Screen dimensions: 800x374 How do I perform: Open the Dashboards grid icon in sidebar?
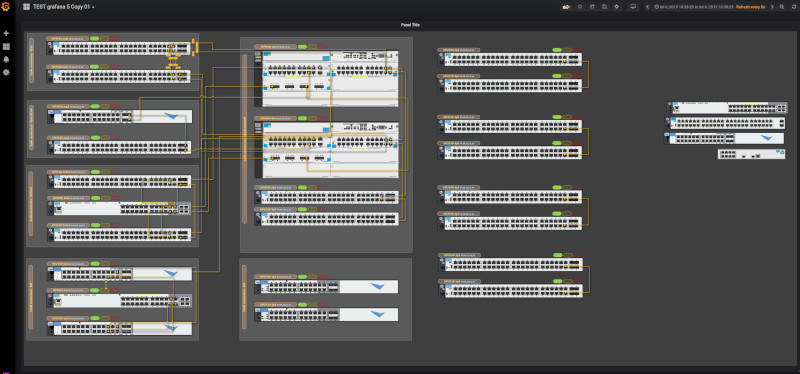6,46
